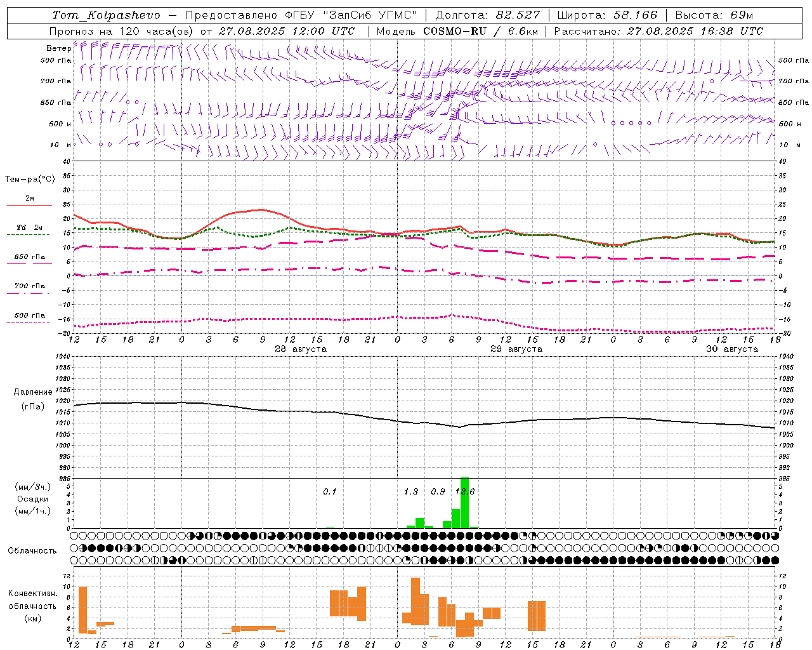
Task: Click the tall orange convective bar near 12
Action: pyautogui.click(x=82, y=610)
